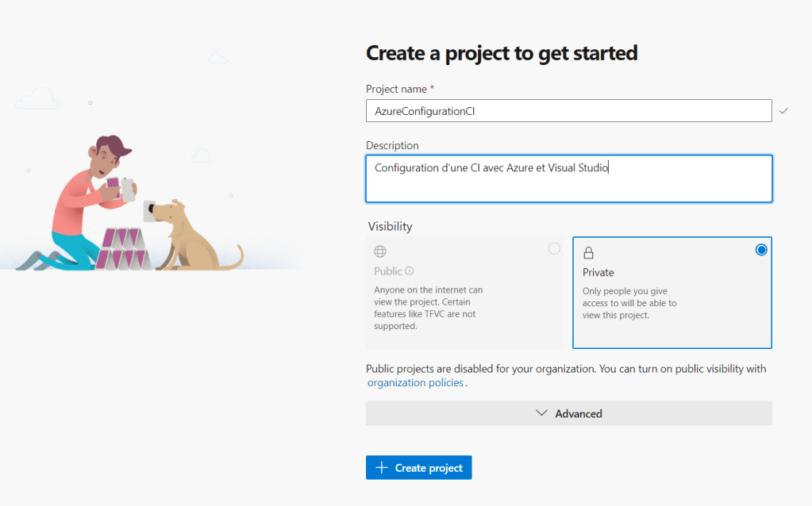Click the dog in the illustration
The width and height of the screenshot is (812, 506).
pos(187,234)
